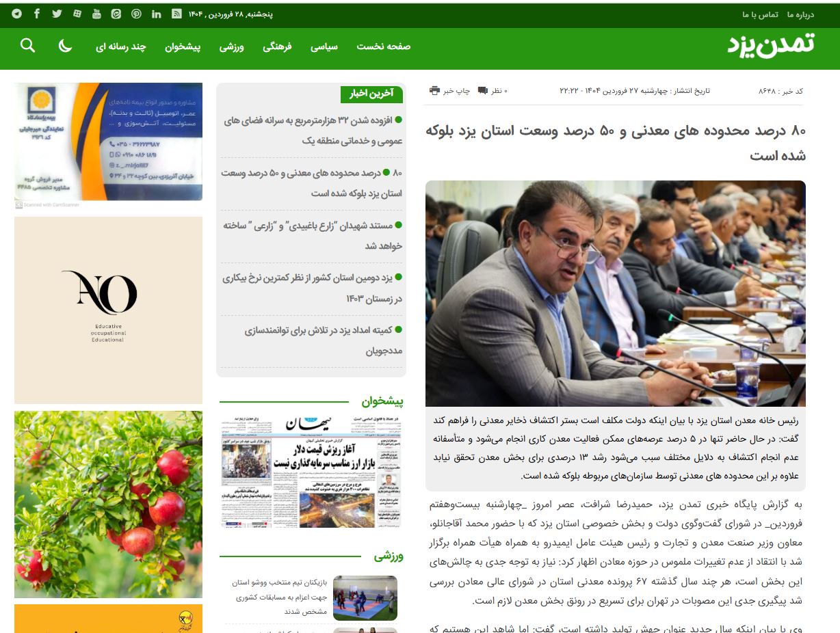Open headline about یزد دومین استان کشور
840x633 pixels.
(x=312, y=288)
